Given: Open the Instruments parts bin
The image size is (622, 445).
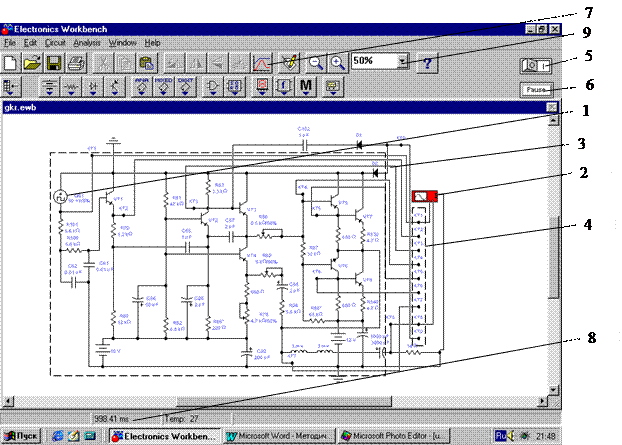Looking at the screenshot, I should (x=333, y=87).
